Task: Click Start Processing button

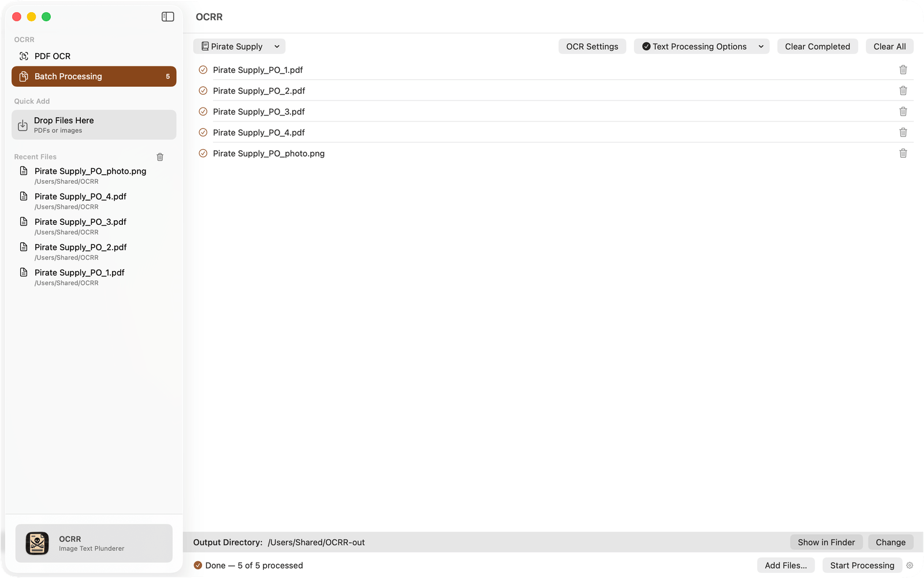Action: (x=862, y=565)
